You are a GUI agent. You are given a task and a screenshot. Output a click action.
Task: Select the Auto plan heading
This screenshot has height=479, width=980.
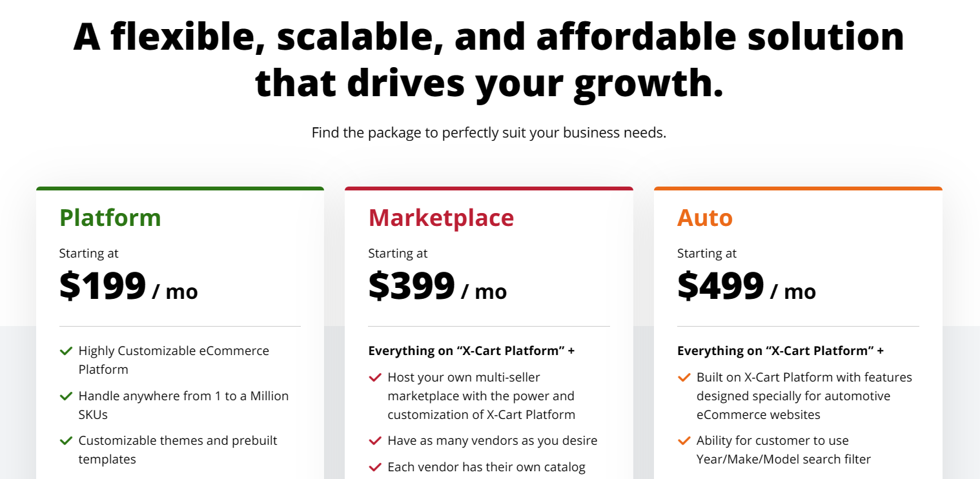click(705, 218)
